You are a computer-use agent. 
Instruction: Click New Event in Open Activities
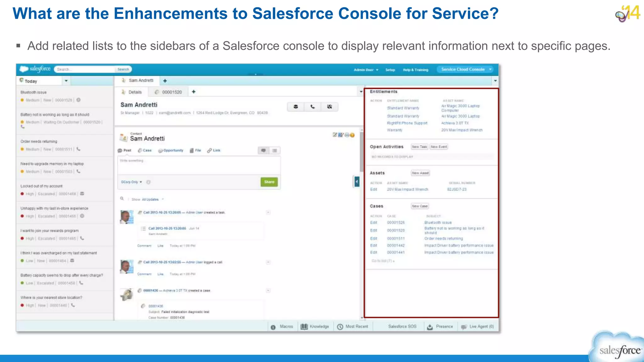pos(439,147)
